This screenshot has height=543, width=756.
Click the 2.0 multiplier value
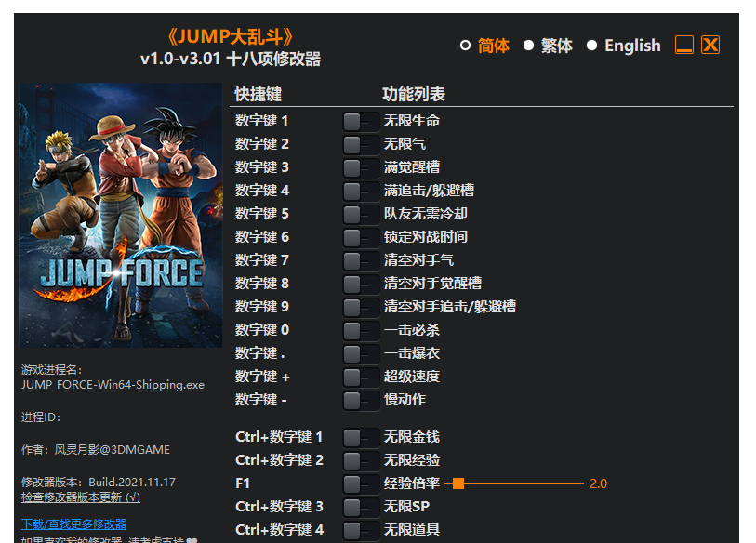click(598, 483)
